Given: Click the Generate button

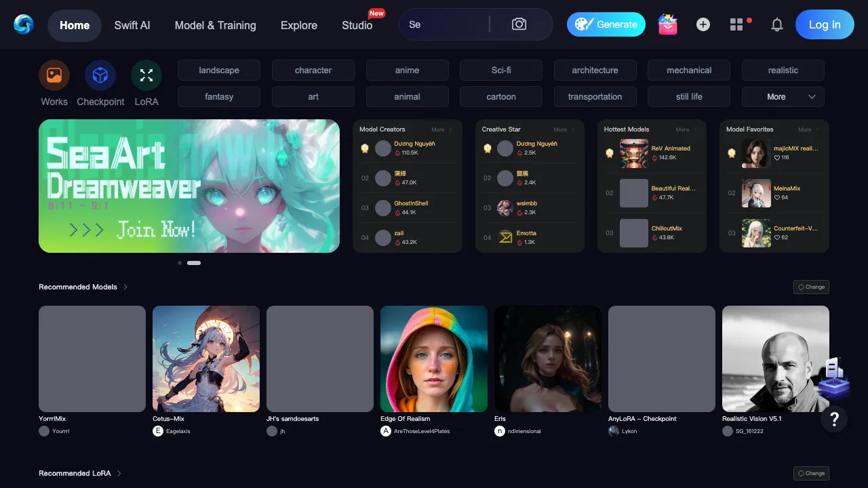Looking at the screenshot, I should pyautogui.click(x=606, y=24).
